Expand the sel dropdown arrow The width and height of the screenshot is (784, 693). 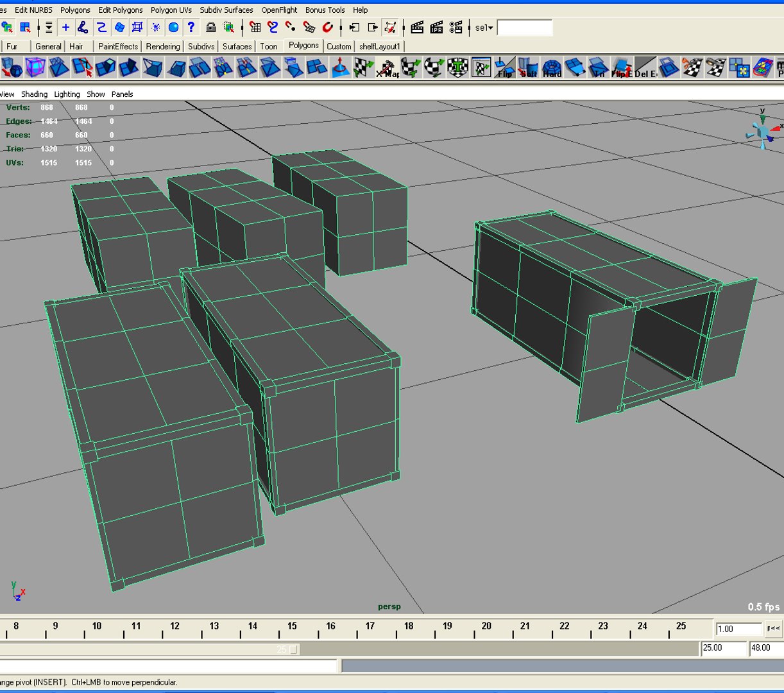pyautogui.click(x=490, y=28)
